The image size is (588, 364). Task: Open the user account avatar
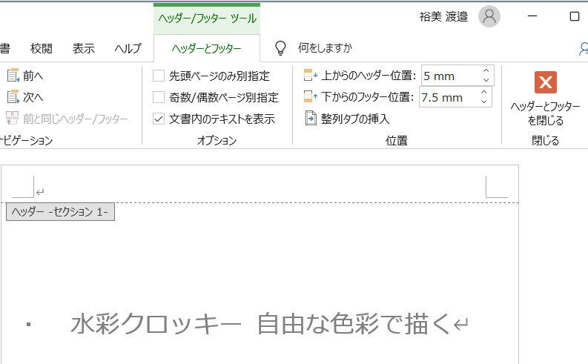tap(489, 16)
